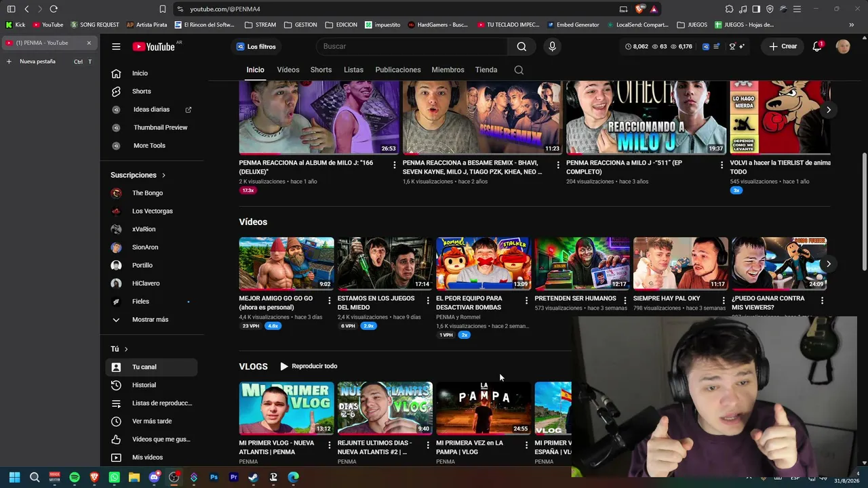Open the SONG REQUEST bookmark
Screen dimensions: 868x488
click(95, 25)
